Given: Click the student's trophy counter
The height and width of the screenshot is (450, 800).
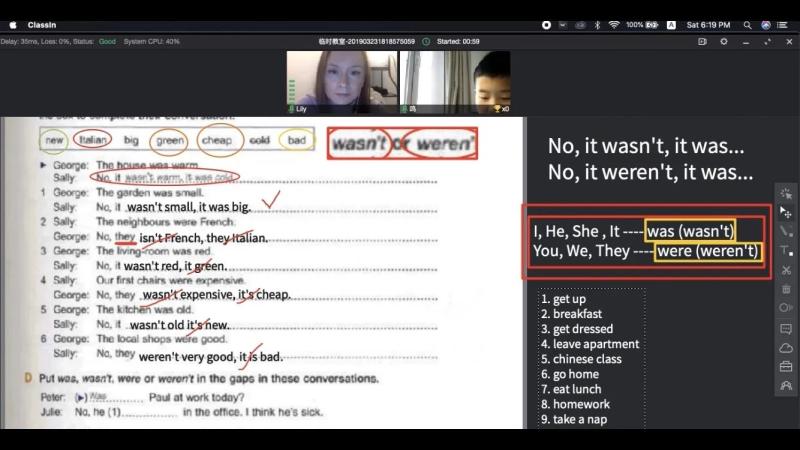Looking at the screenshot, I should [x=501, y=109].
